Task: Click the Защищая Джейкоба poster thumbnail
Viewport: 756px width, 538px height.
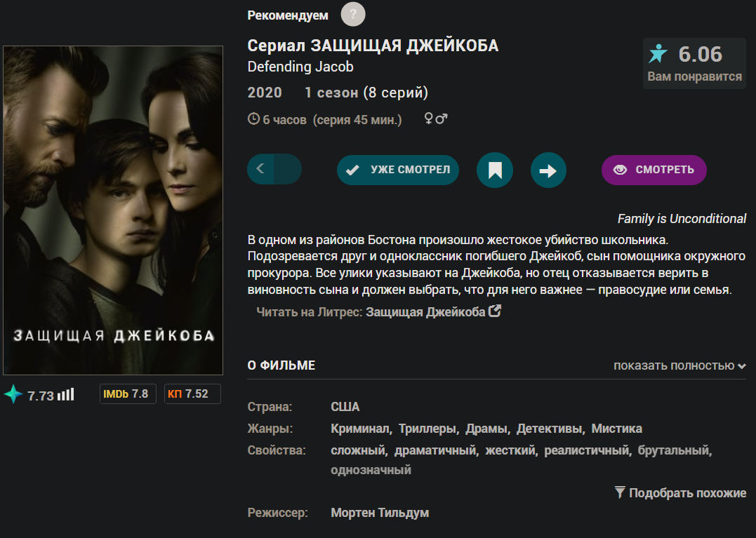Action: [113, 210]
